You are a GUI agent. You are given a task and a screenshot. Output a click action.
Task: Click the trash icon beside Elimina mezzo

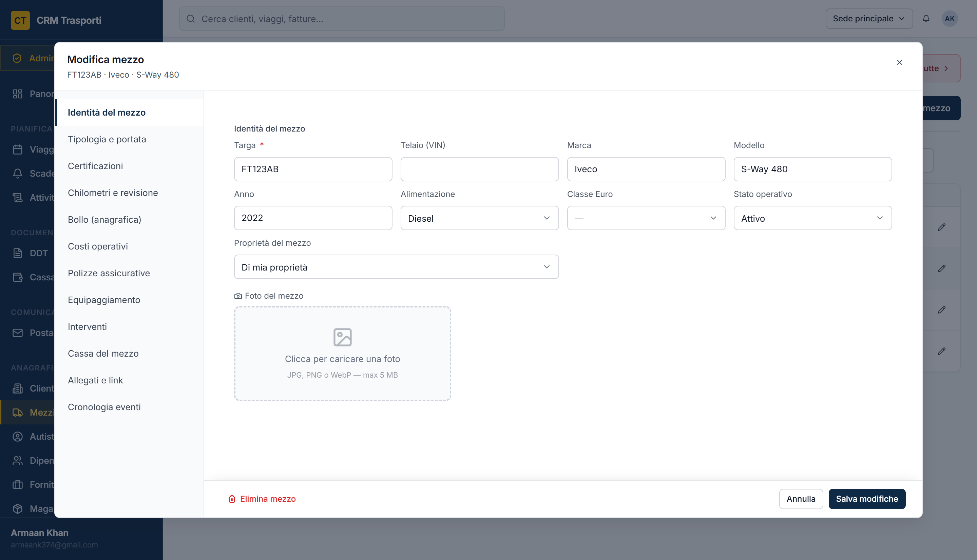point(232,499)
